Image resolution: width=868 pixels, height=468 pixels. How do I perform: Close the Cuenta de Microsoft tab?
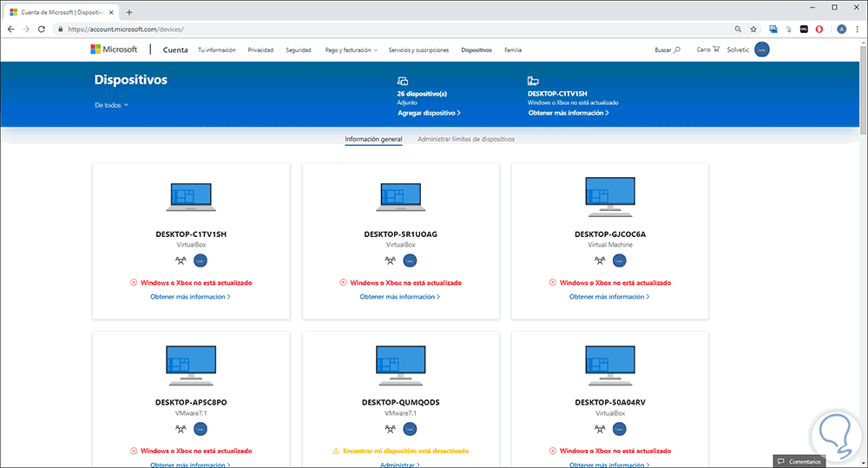pos(111,12)
